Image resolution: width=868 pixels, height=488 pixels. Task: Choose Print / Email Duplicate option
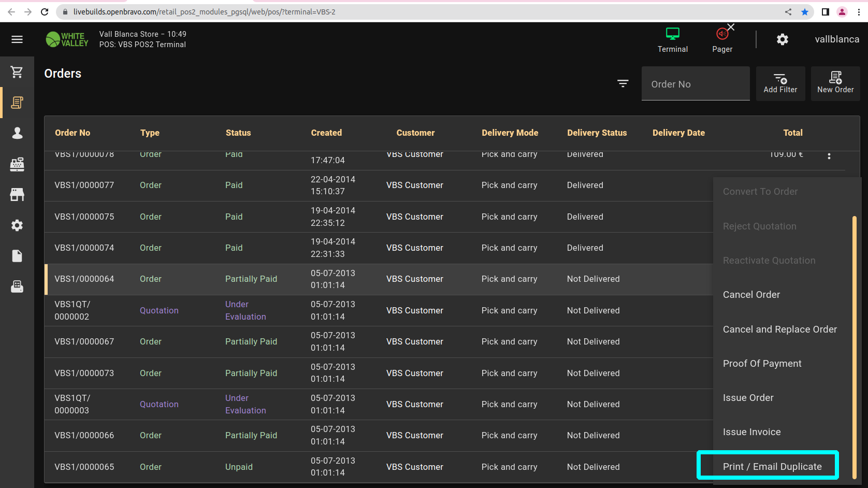tap(772, 466)
